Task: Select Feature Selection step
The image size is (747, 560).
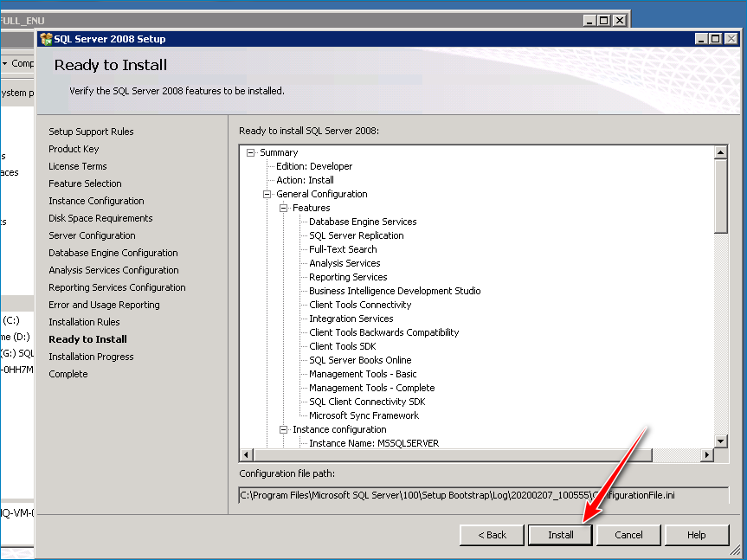Action: (85, 183)
